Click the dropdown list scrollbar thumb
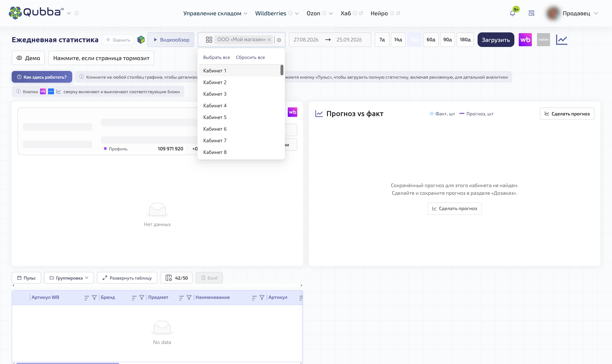Screen dimensions: 612x364 [282, 70]
